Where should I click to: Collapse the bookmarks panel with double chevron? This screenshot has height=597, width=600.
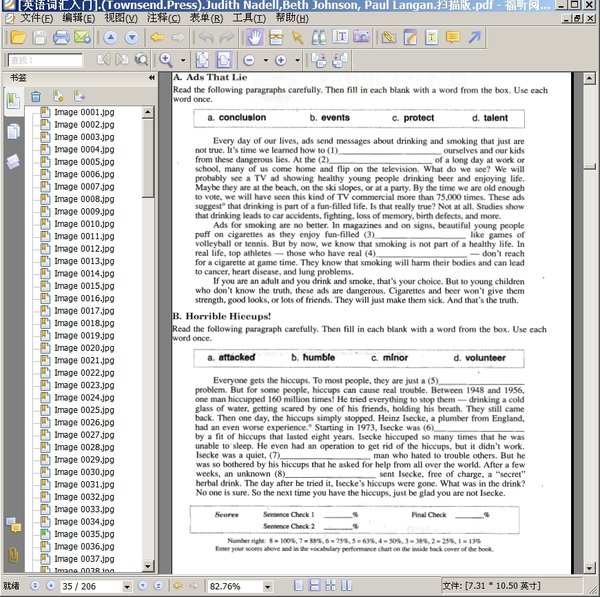pyautogui.click(x=152, y=78)
